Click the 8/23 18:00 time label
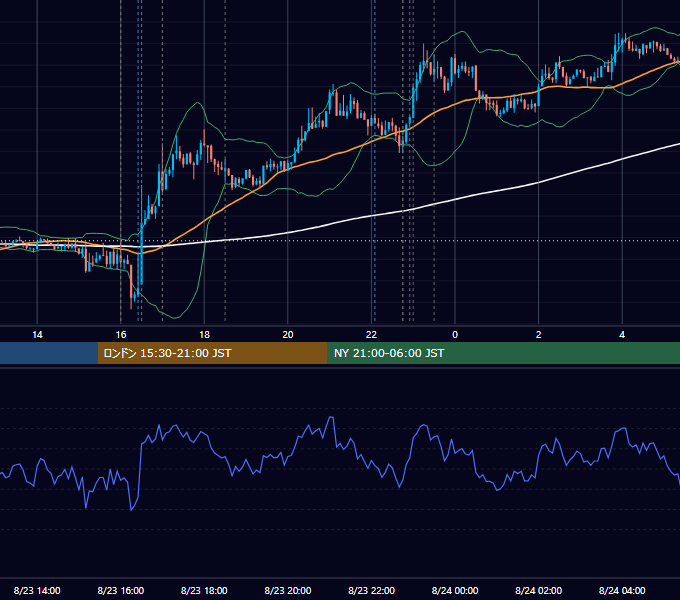This screenshot has height=600, width=680. click(204, 590)
